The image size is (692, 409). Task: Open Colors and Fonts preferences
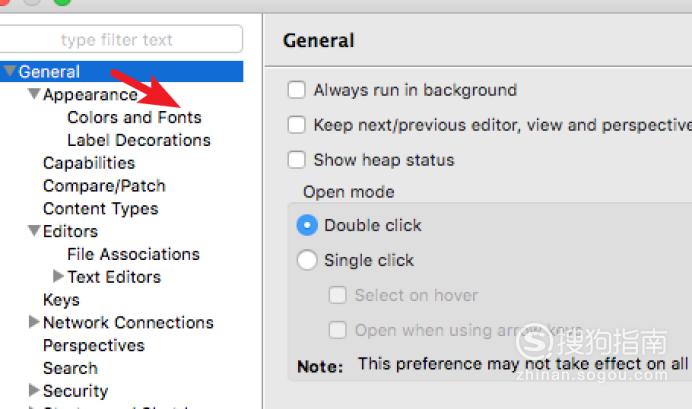coord(134,117)
